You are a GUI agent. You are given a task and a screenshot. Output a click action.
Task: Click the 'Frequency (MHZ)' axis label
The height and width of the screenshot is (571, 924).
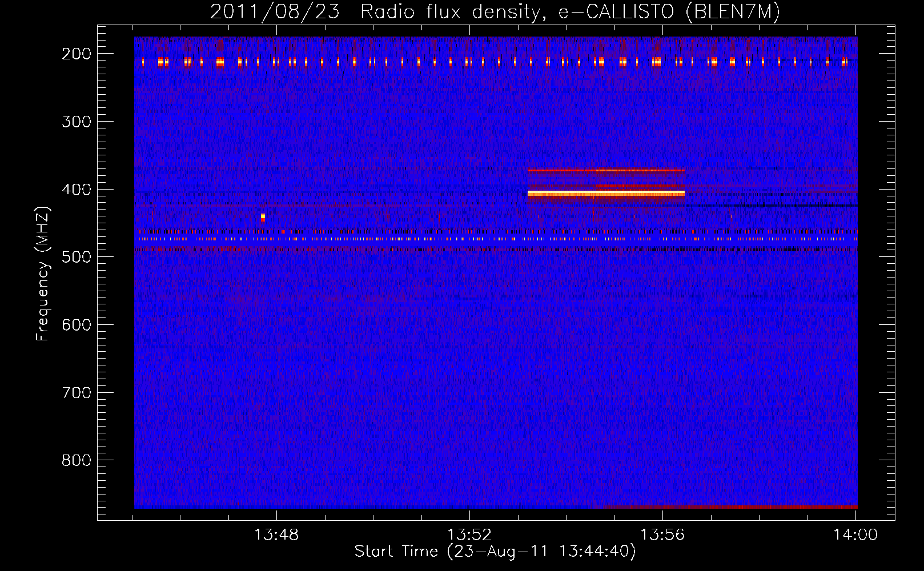click(x=43, y=274)
